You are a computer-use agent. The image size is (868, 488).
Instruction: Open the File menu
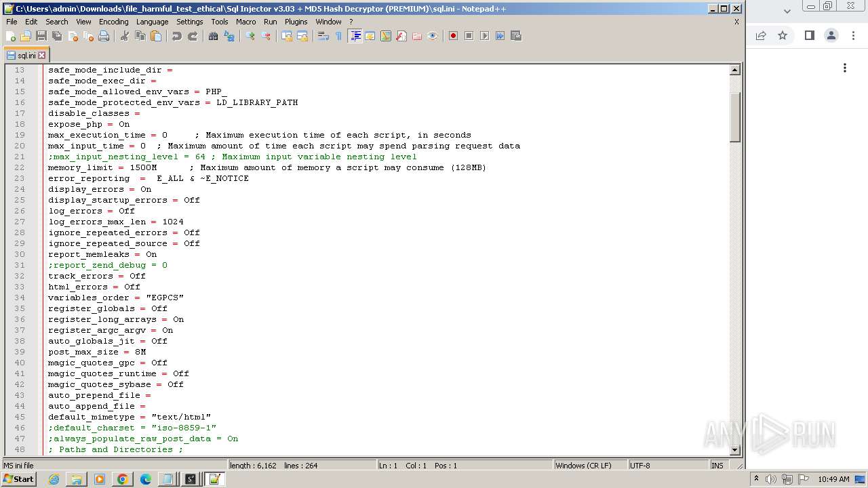pyautogui.click(x=12, y=22)
